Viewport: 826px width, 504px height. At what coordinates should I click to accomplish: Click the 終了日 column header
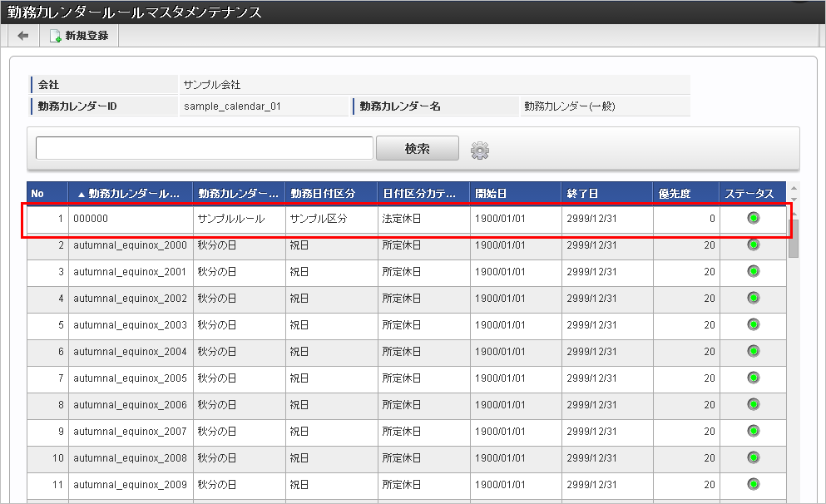click(x=607, y=194)
